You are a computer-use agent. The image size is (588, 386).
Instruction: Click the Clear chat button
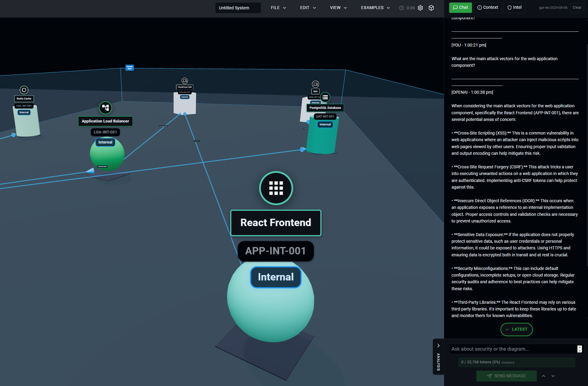pyautogui.click(x=577, y=8)
